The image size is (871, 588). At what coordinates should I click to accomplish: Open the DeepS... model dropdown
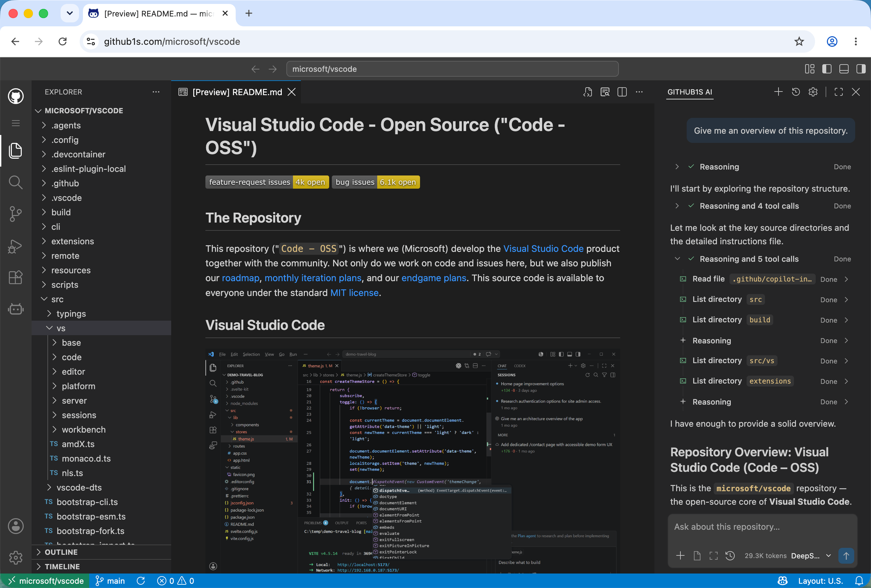pos(811,556)
